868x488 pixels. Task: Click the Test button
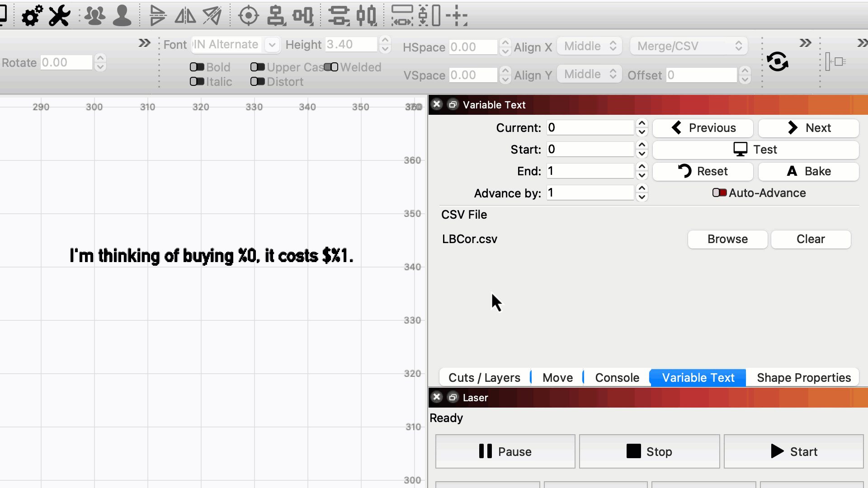tap(756, 150)
